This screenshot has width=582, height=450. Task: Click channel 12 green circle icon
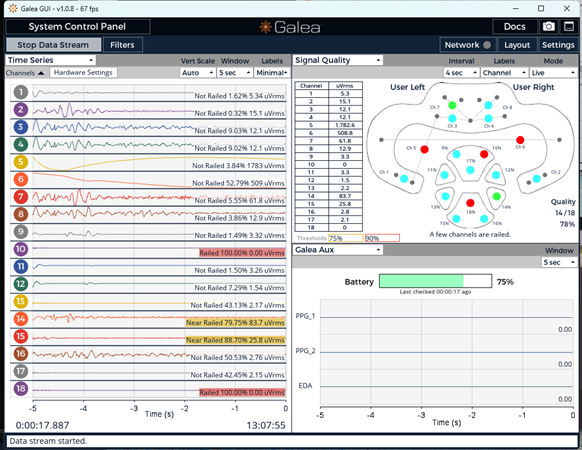coord(21,284)
